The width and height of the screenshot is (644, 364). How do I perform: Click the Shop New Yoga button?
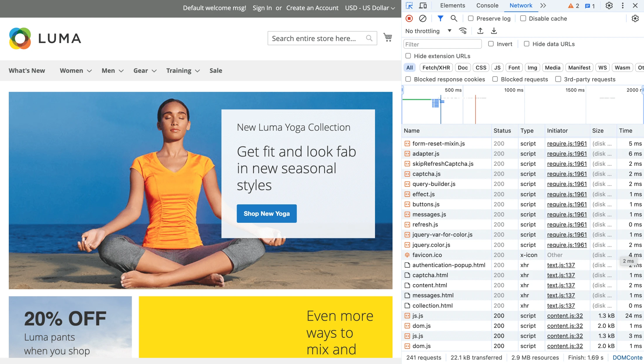click(267, 213)
